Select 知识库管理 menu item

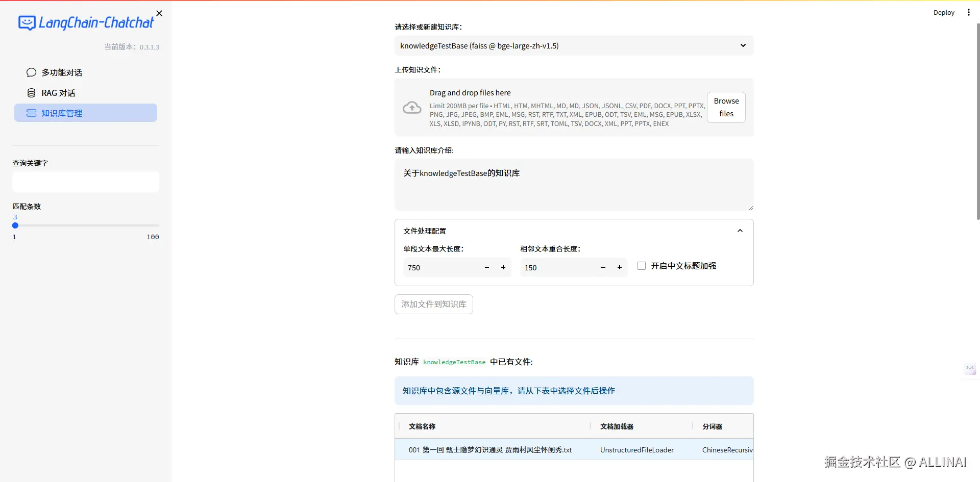86,113
